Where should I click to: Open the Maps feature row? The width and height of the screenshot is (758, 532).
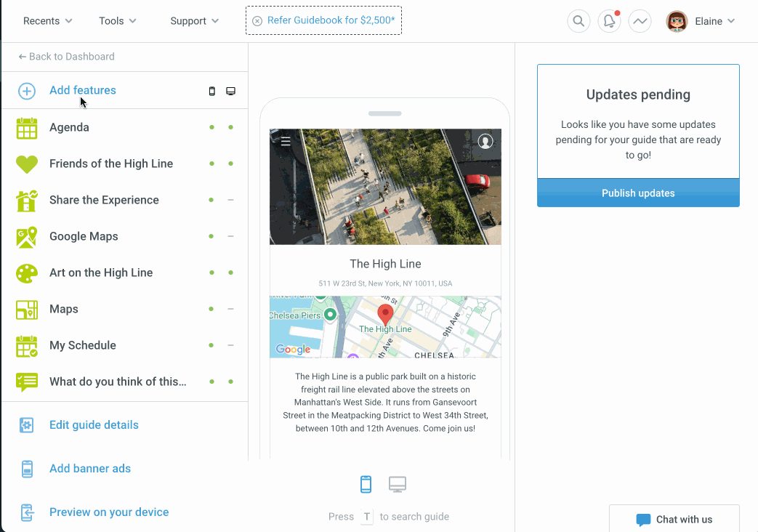click(x=125, y=309)
